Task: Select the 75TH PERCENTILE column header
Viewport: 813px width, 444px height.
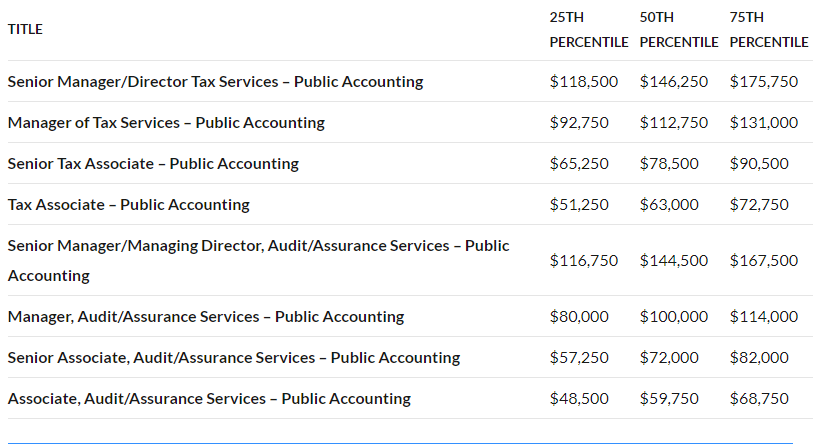Action: click(x=768, y=30)
